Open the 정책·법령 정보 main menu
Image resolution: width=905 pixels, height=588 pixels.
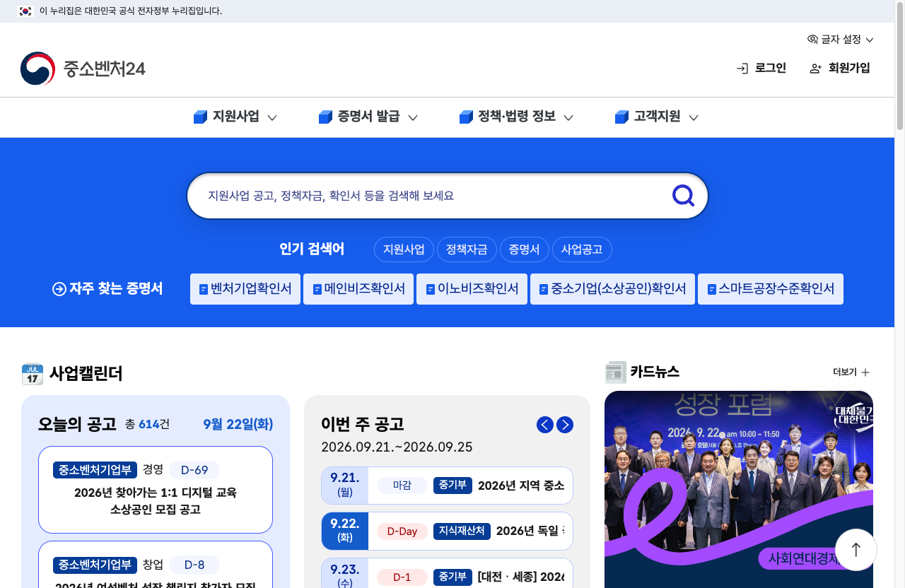coord(516,117)
